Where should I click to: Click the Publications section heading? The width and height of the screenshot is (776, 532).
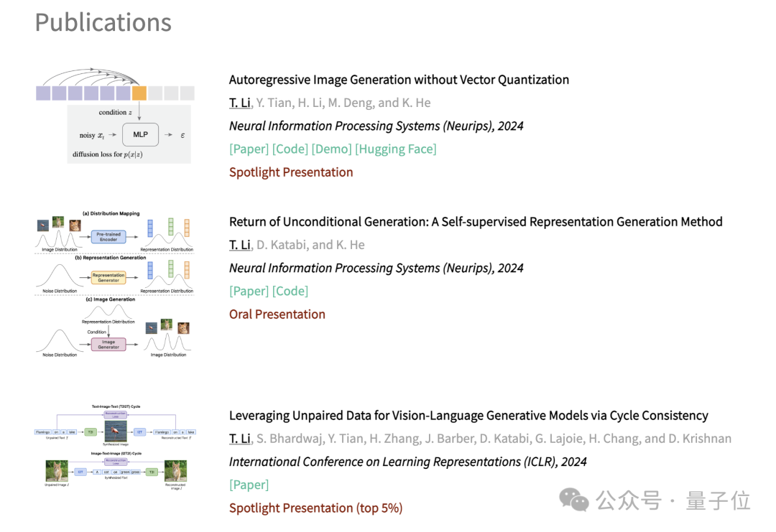pyautogui.click(x=103, y=22)
